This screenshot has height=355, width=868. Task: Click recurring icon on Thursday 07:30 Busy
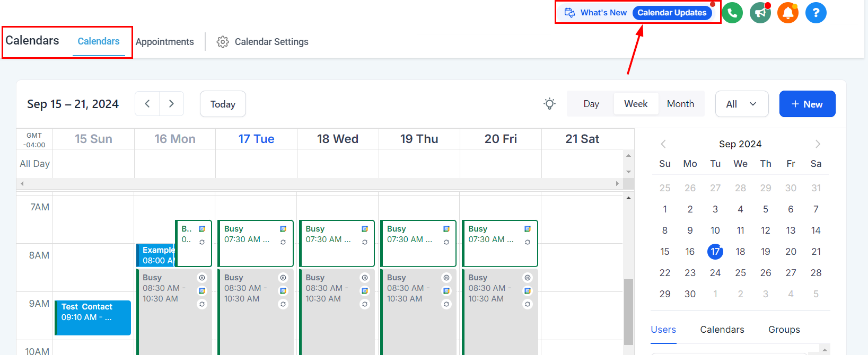click(446, 242)
